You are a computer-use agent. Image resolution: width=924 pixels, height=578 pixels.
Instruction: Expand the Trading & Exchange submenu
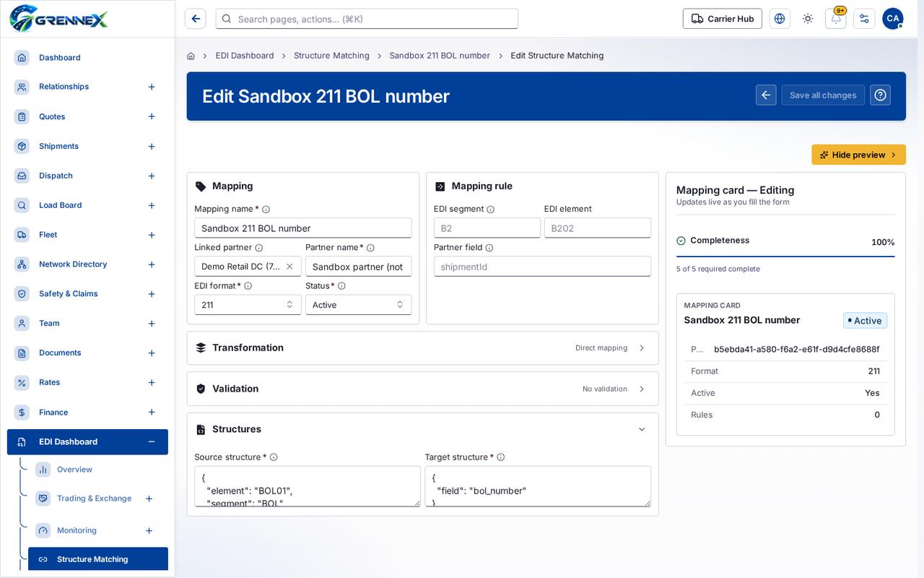(x=149, y=499)
